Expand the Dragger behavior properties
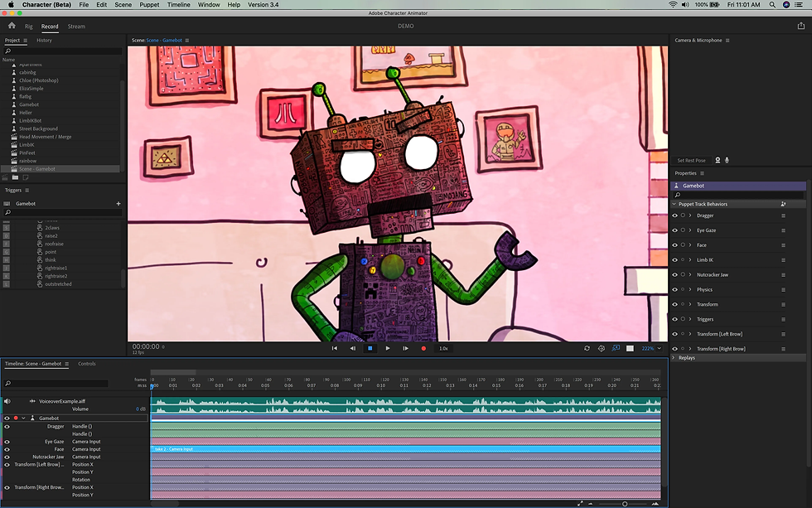The image size is (812, 508). [x=690, y=216]
